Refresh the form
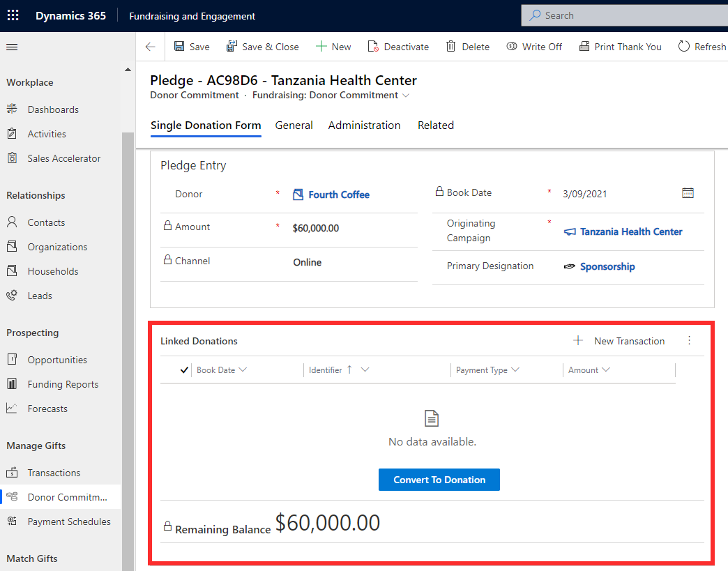The height and width of the screenshot is (571, 728). [702, 47]
